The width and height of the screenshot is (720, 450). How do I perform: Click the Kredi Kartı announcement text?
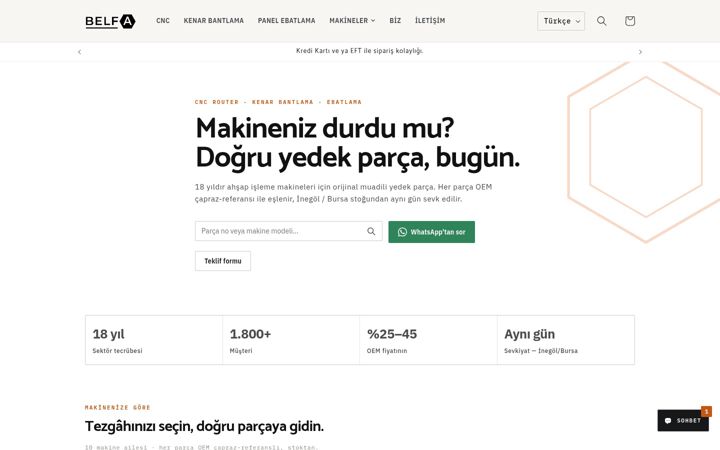point(360,51)
